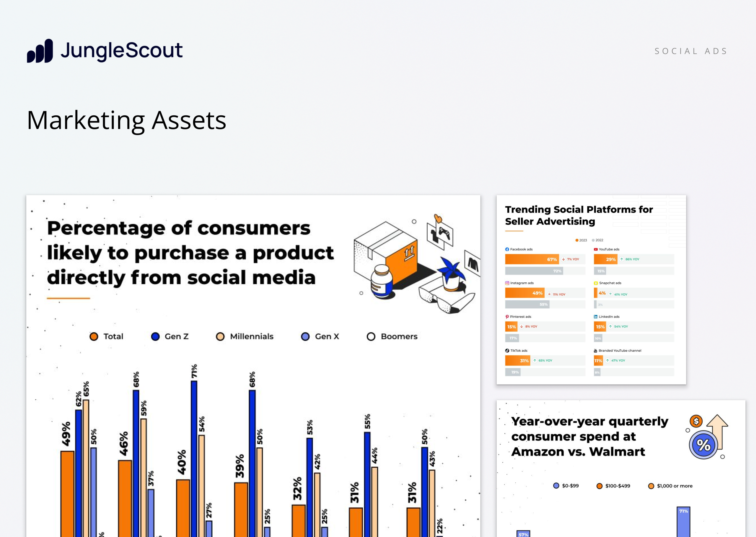Click the Pinterest ads icon
This screenshot has width=756, height=537.
[507, 317]
